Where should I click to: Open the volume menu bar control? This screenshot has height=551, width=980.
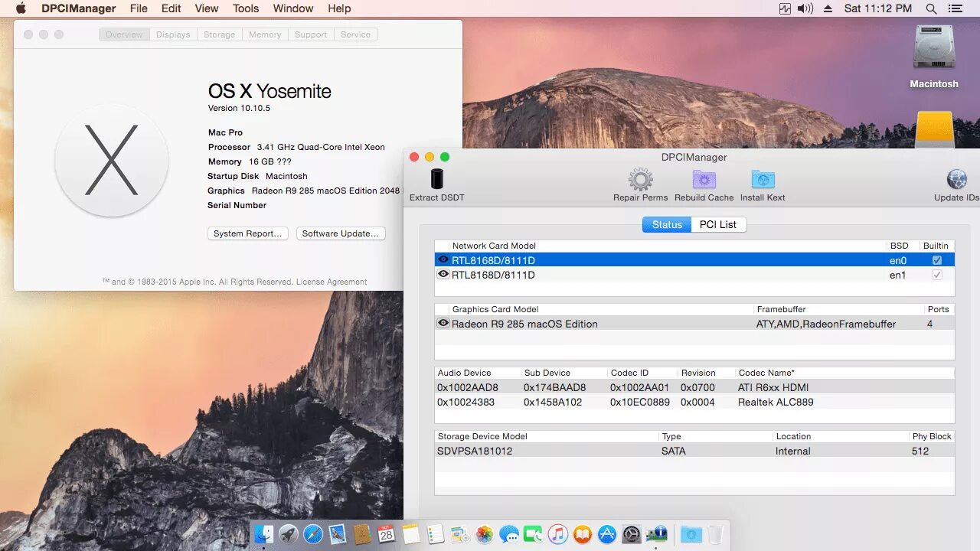coord(805,8)
